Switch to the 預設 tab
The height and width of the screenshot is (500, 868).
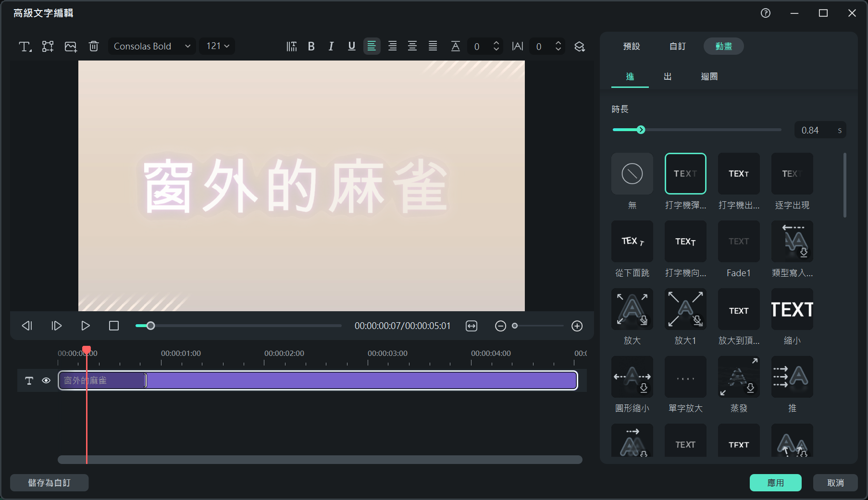pyautogui.click(x=632, y=46)
